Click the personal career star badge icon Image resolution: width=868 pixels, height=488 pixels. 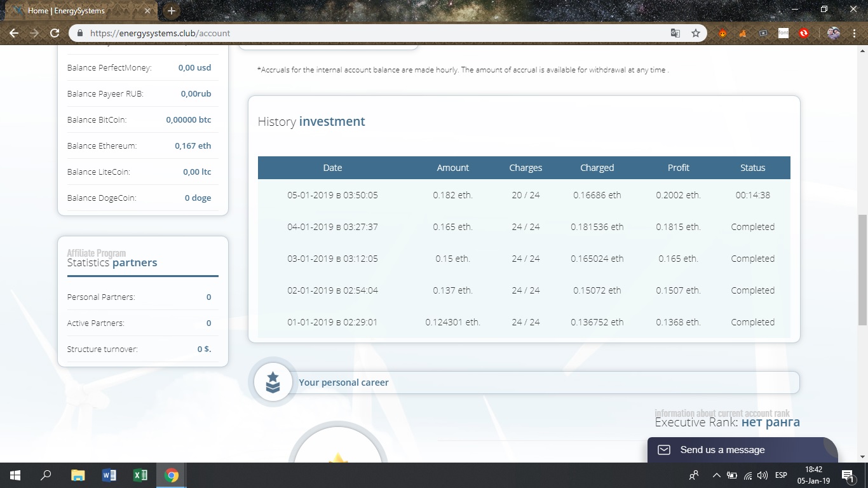[273, 383]
